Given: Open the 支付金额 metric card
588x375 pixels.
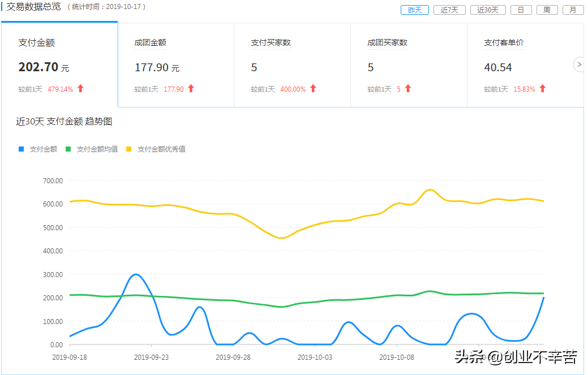Looking at the screenshot, I should 59,64.
